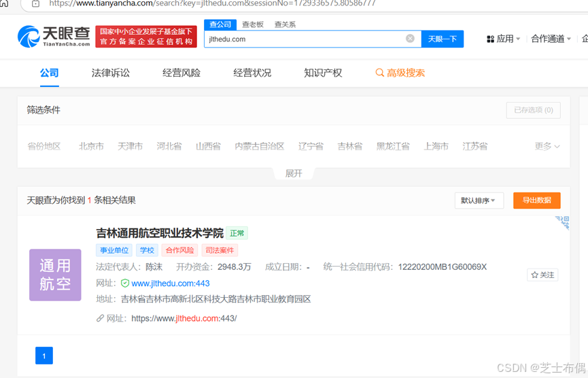Open website www.jlthedu.com:443 link

tap(171, 283)
